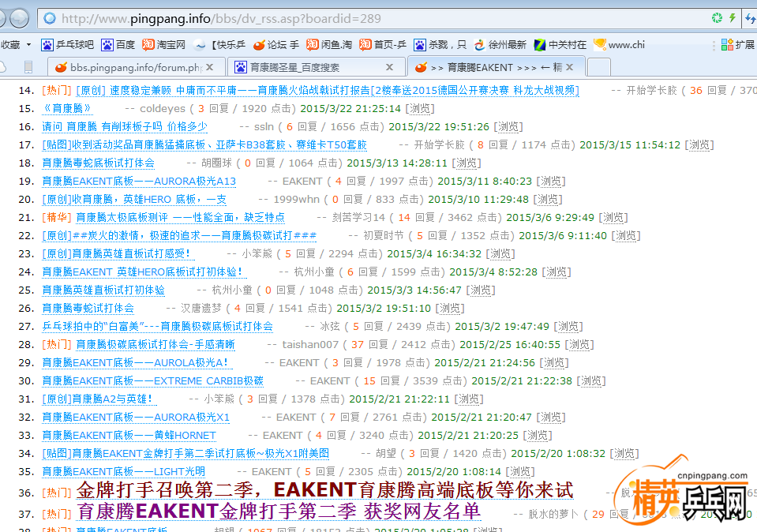
Task: Click 浏览 link for 《育康腾》 row
Action: click(420, 109)
